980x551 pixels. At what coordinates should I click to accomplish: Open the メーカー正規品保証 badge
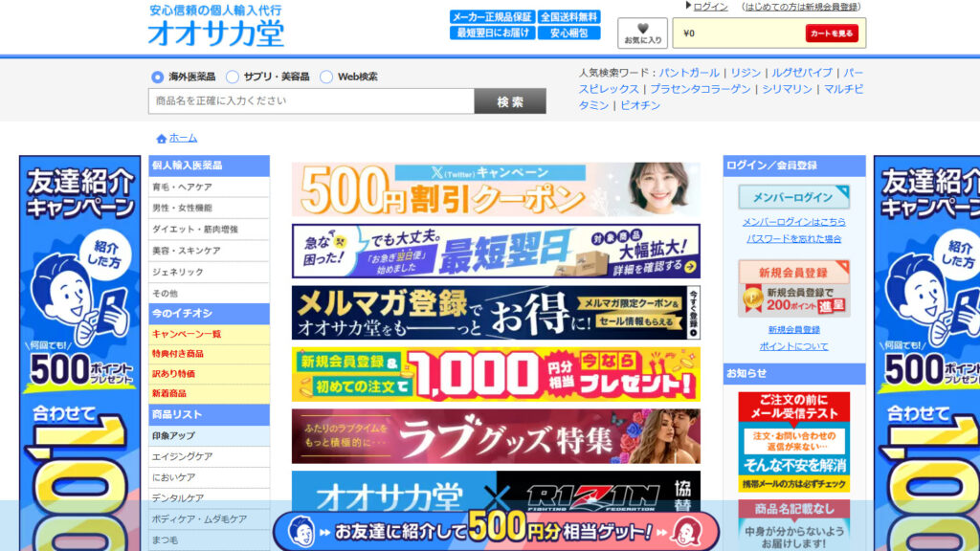coord(492,16)
